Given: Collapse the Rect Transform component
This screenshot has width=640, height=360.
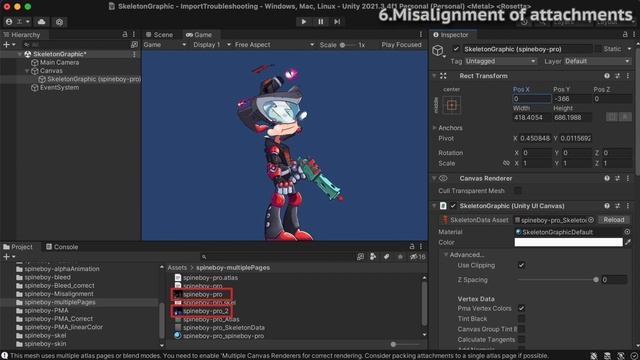Looking at the screenshot, I should (434, 76).
